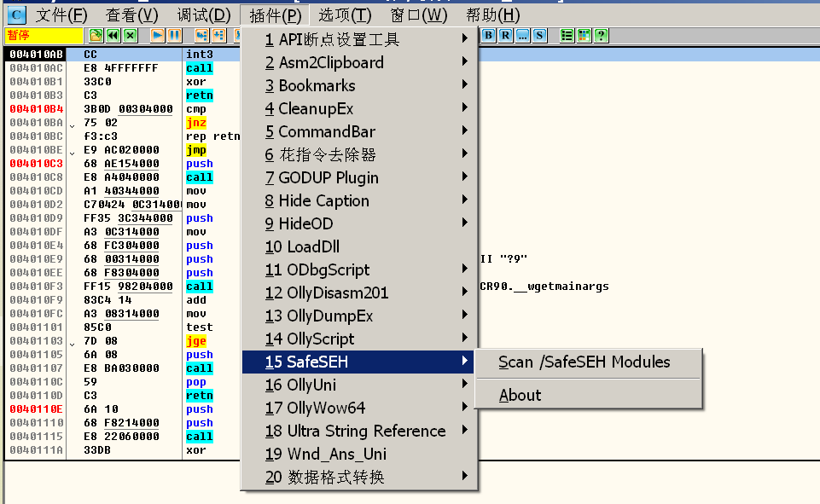This screenshot has width=820, height=504.
Task: Click About in the SafeSEH submenu
Action: 520,395
